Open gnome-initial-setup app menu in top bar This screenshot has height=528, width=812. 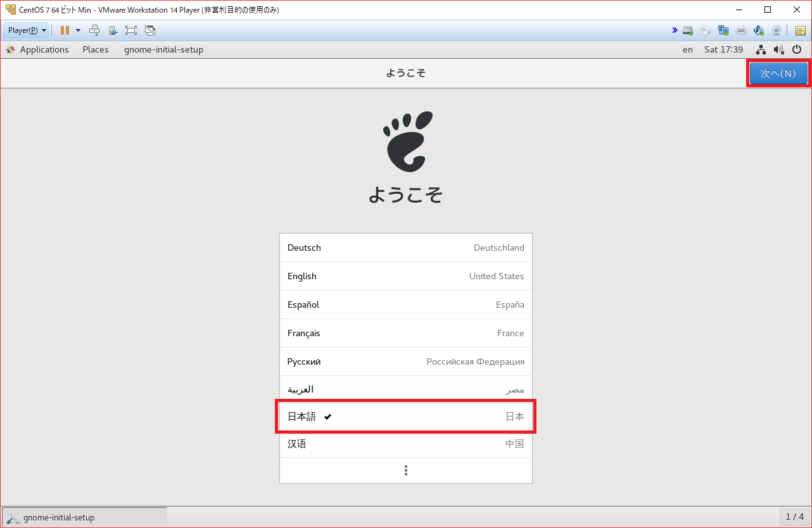[163, 49]
